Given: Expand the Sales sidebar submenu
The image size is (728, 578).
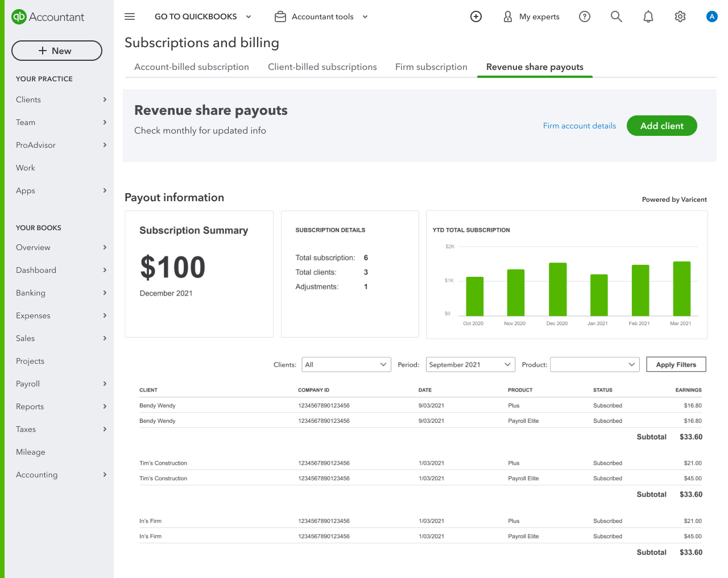Looking at the screenshot, I should coord(105,338).
